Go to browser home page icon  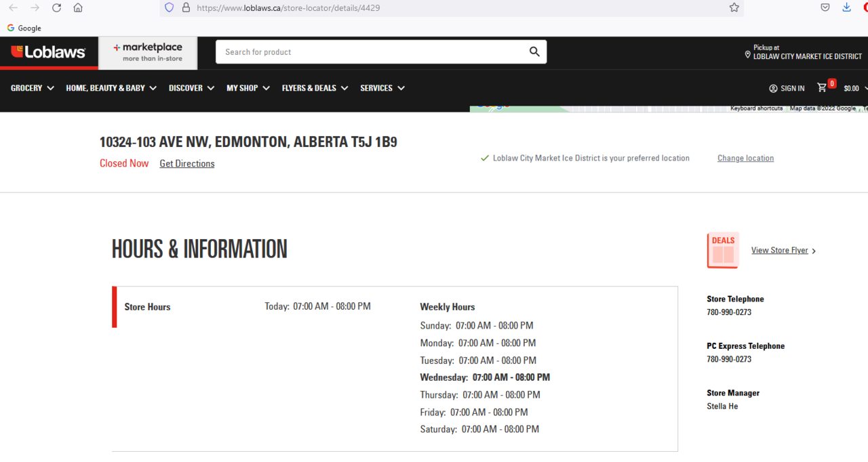pos(78,7)
